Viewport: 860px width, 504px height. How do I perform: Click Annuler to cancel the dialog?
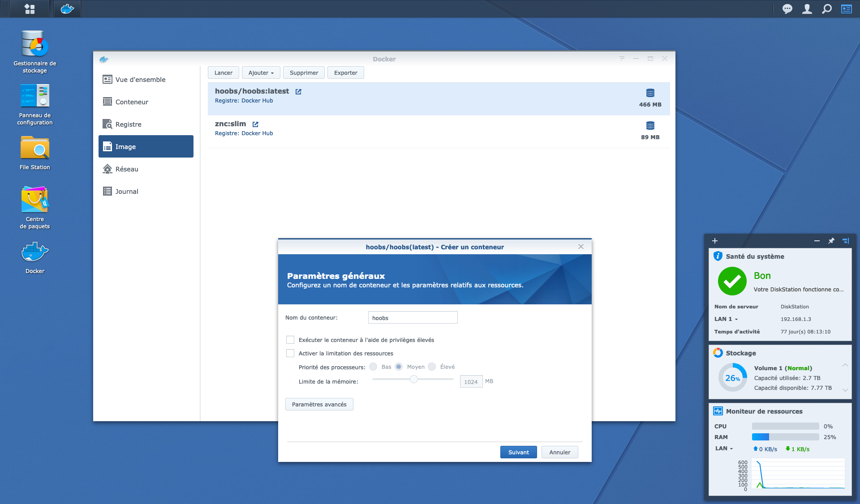click(x=560, y=452)
